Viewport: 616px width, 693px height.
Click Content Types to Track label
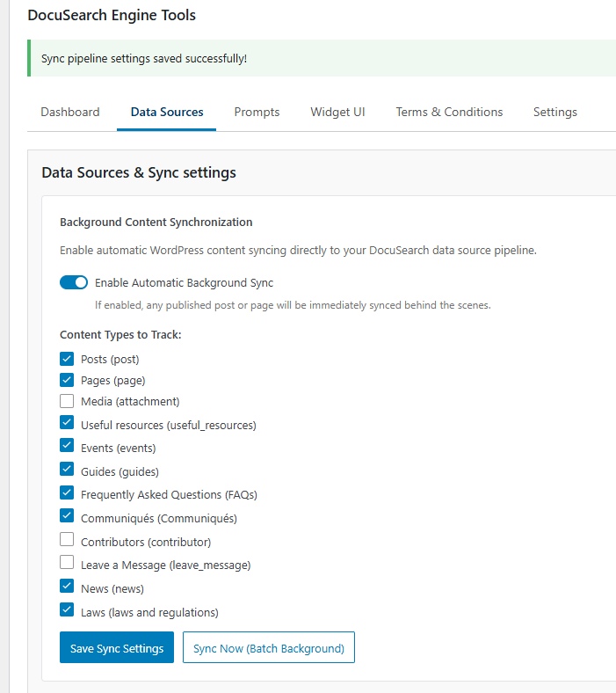[x=120, y=335]
